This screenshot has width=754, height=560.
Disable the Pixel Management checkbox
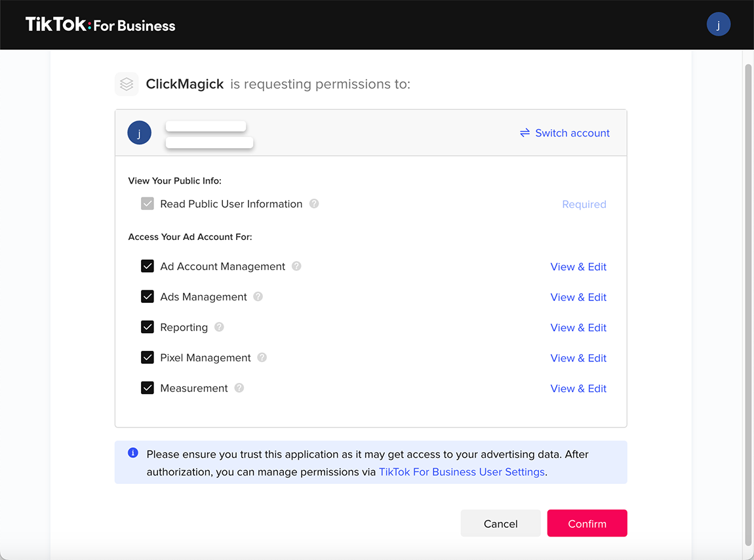148,357
